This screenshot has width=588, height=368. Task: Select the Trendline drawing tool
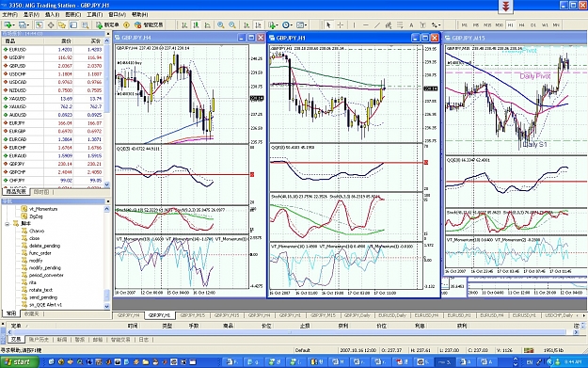[377, 24]
